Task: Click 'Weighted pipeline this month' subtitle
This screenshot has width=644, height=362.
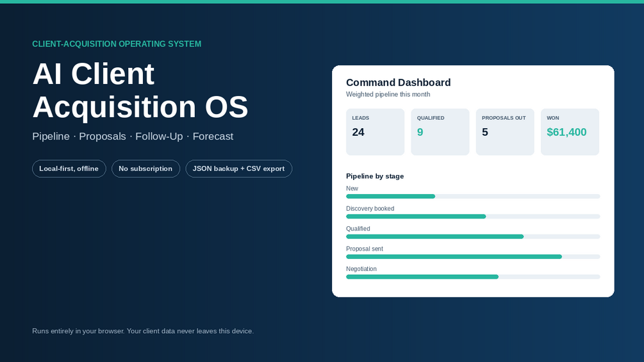Action: (388, 94)
